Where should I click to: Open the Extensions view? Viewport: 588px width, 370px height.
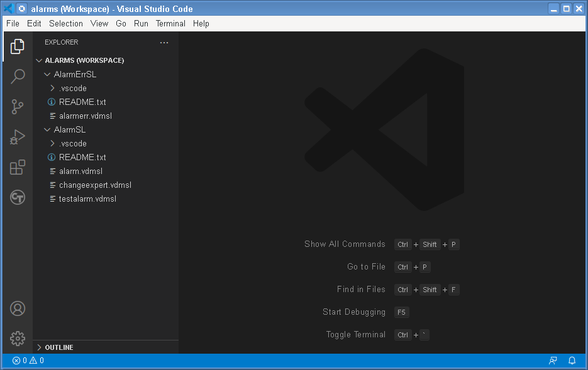pyautogui.click(x=17, y=167)
